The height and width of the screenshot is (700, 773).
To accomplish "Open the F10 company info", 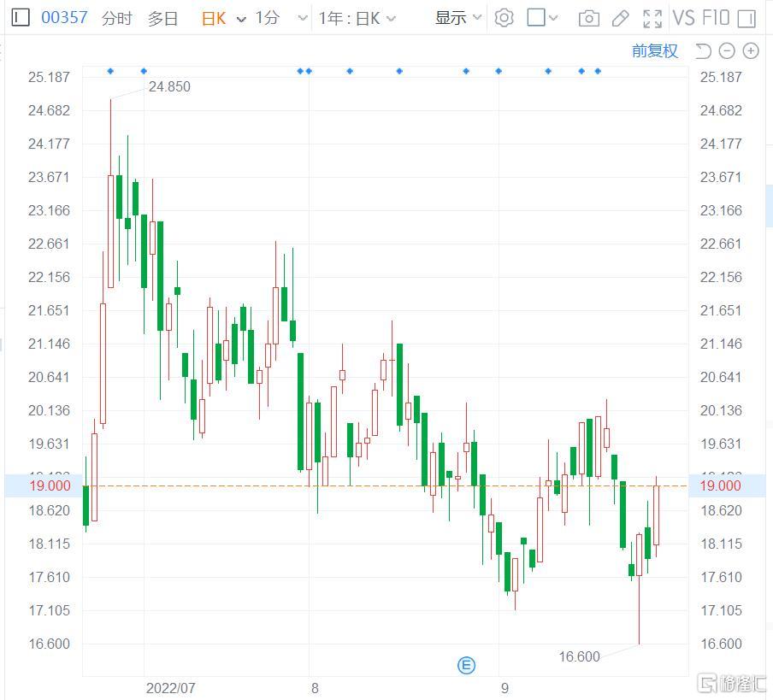I will 715,18.
